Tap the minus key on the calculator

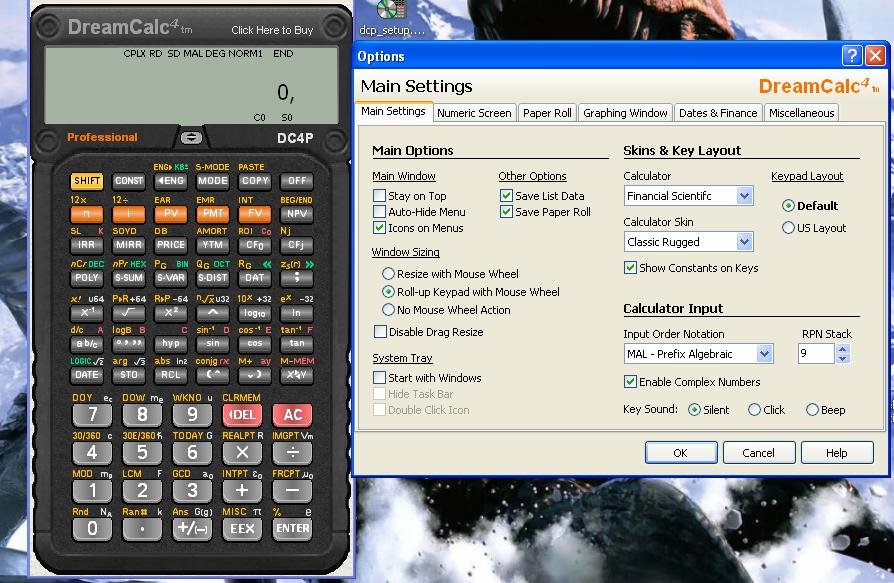tap(292, 490)
